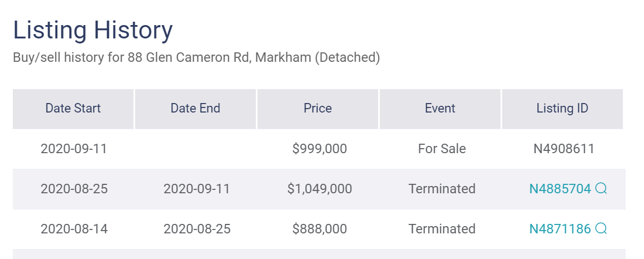Click the Date End column header
644x259 pixels.
(196, 109)
